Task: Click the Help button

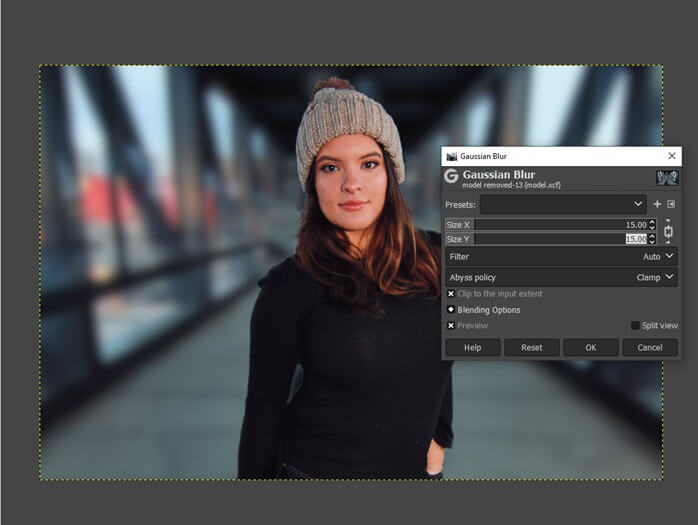Action: pos(473,347)
